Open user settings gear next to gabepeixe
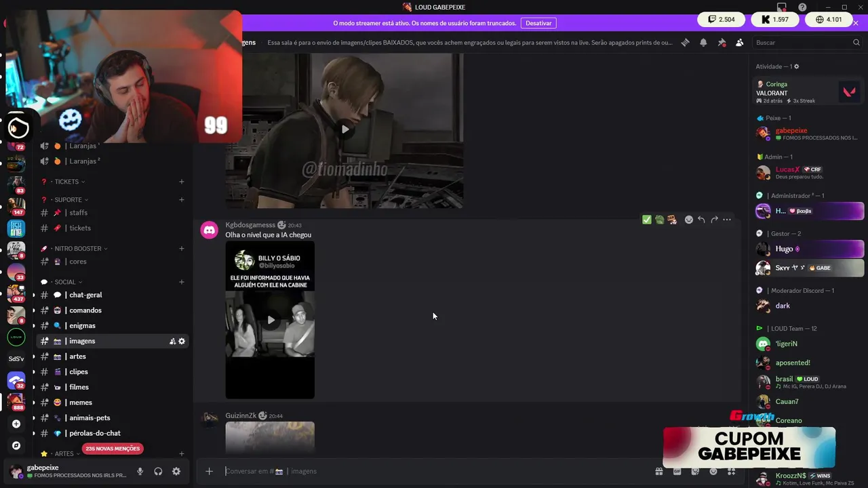 coord(176,471)
